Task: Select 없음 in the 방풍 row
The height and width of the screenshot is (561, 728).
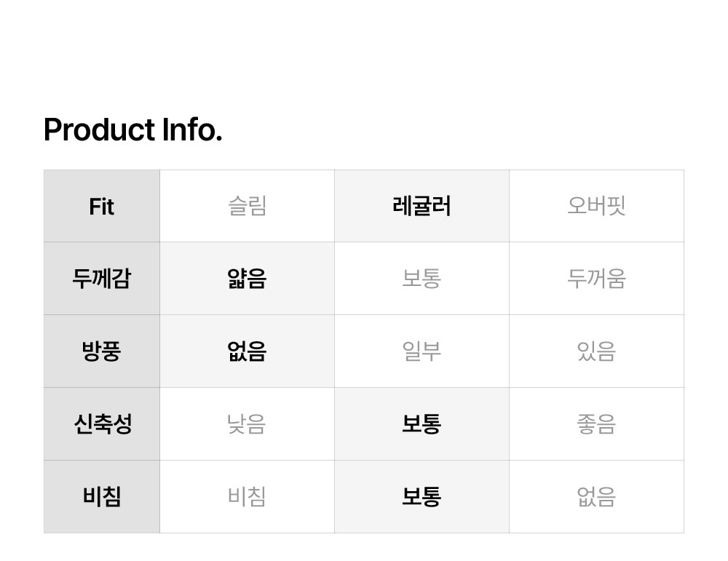Action: [x=247, y=351]
